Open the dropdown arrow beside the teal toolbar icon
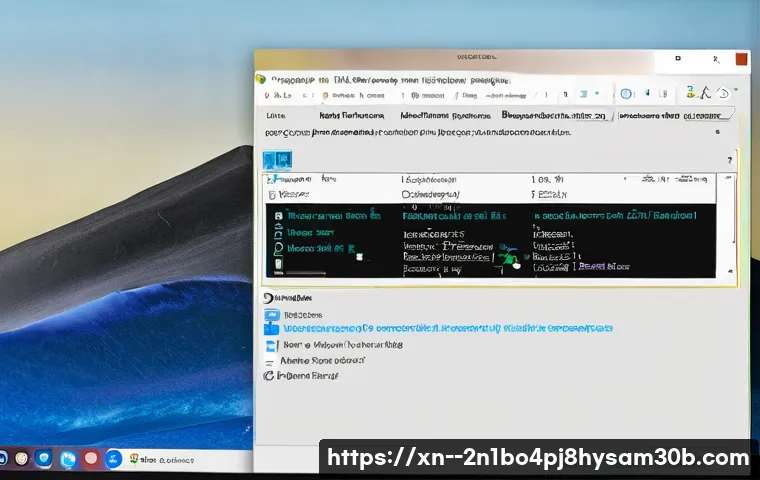This screenshot has height=480, width=760. click(x=597, y=94)
